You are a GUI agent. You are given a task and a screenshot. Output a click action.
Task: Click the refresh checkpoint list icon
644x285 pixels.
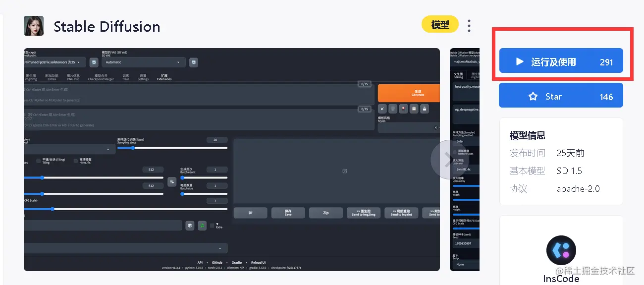[x=94, y=62]
